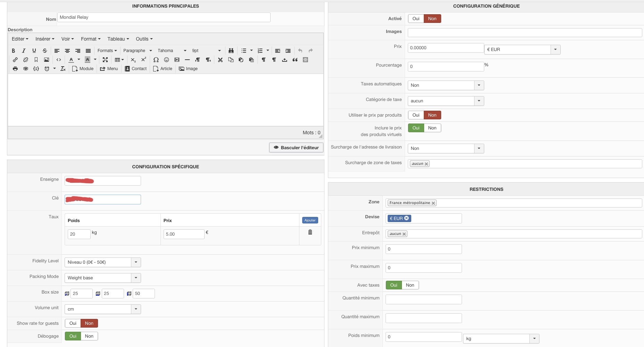This screenshot has height=347, width=644.
Task: Click the Ajouter button for rates
Action: point(310,220)
